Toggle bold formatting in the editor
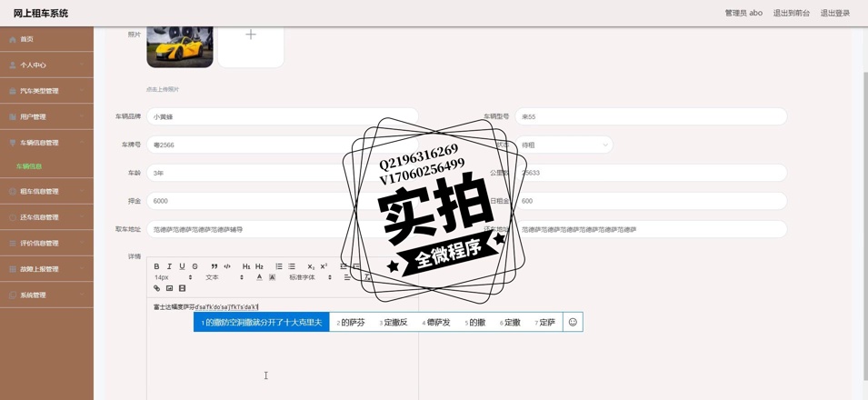Viewport: 868px width, 400px height. pyautogui.click(x=156, y=266)
